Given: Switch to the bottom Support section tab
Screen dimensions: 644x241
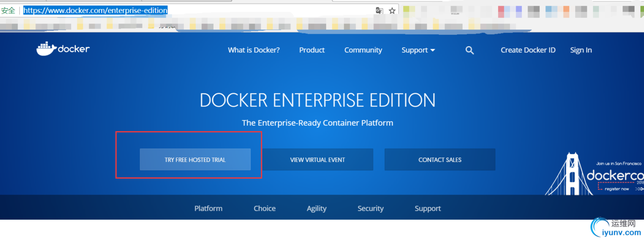Looking at the screenshot, I should pos(427,208).
